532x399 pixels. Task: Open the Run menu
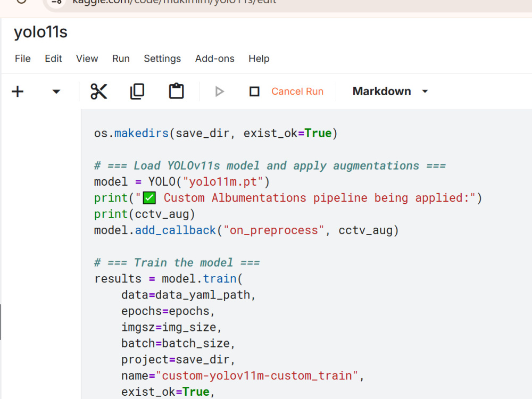click(121, 59)
